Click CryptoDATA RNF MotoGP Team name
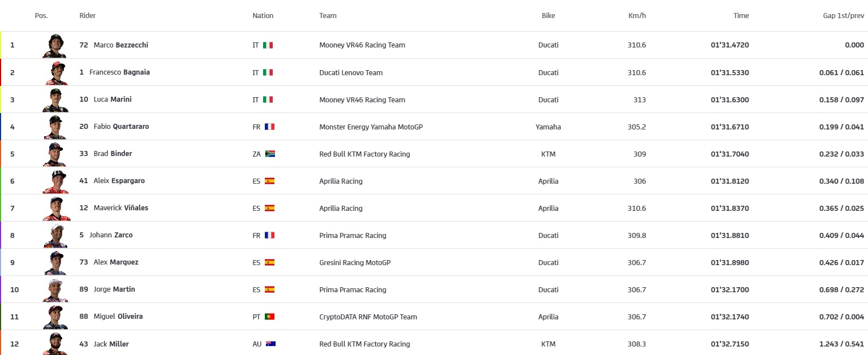The height and width of the screenshot is (355, 868). (x=368, y=317)
